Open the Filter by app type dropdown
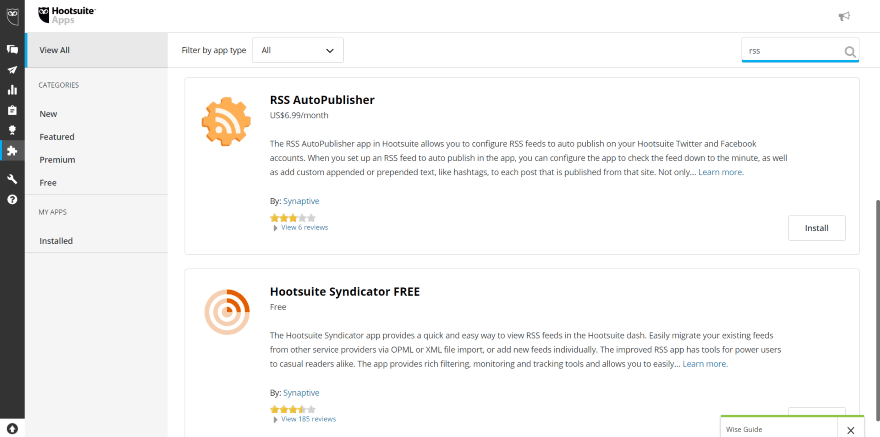This screenshot has width=880, height=437. coord(297,50)
